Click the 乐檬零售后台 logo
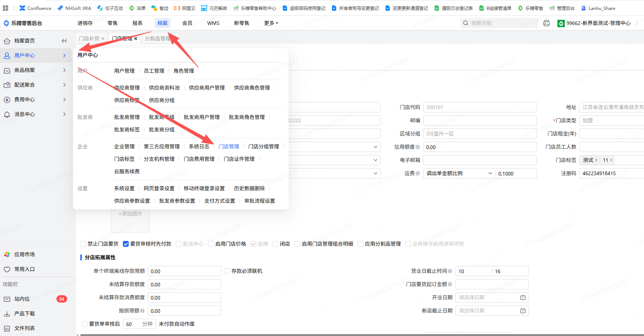This screenshot has width=644, height=336. point(23,23)
